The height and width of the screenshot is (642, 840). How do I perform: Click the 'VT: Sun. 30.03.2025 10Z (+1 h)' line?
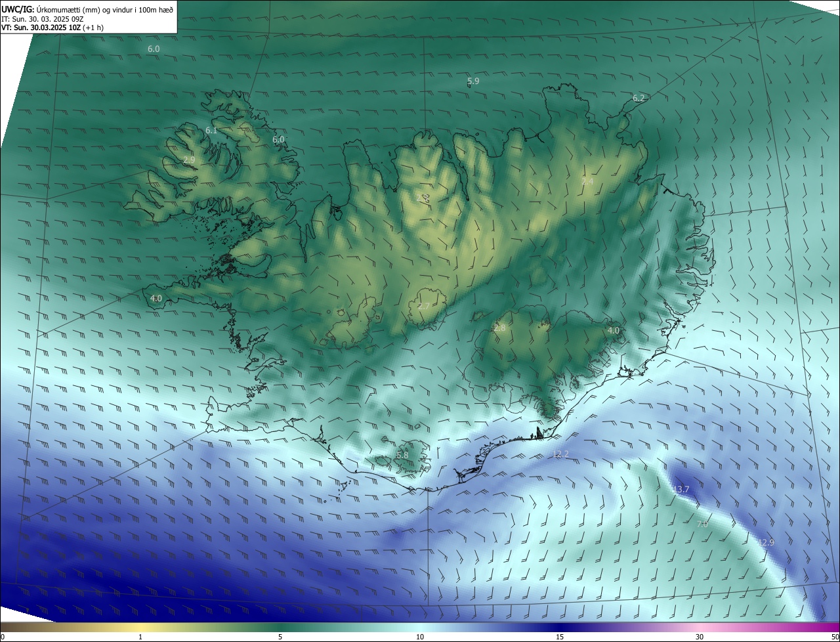[52, 28]
